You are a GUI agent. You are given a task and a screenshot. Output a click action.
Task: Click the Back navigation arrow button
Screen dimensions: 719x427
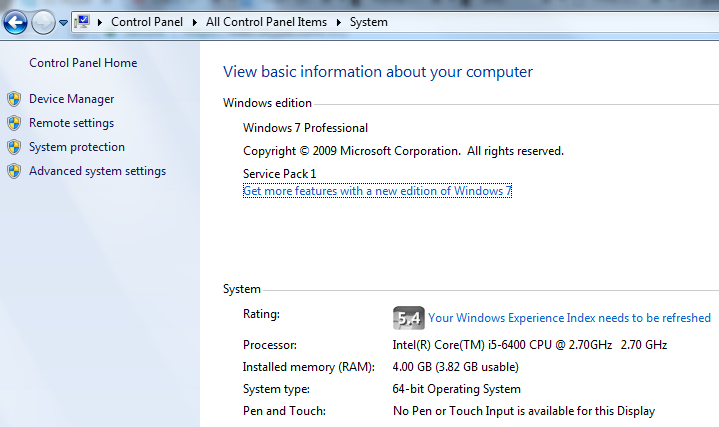click(x=15, y=22)
